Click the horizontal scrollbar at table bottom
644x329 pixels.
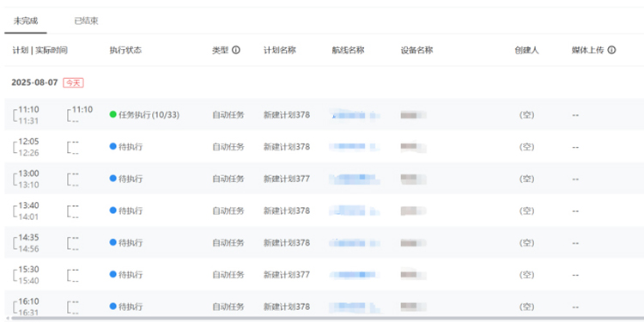coord(325,318)
